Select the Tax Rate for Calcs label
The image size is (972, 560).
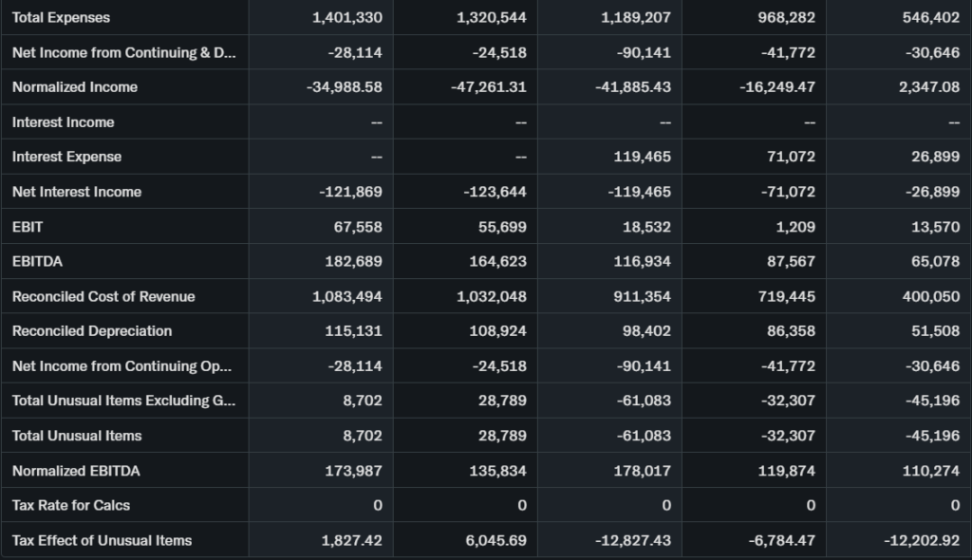(x=71, y=505)
